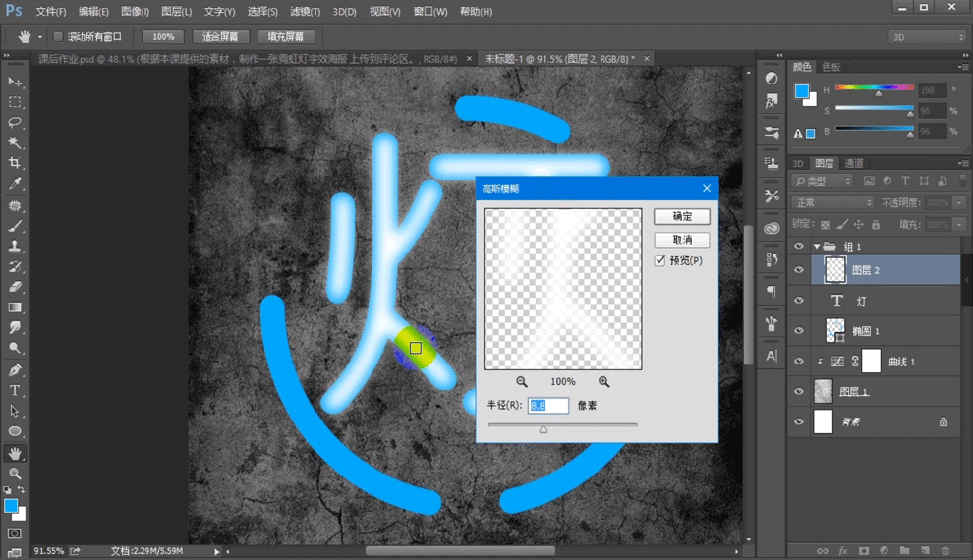Image resolution: width=973 pixels, height=560 pixels.
Task: Toggle Quick Mask mode
Action: click(15, 533)
